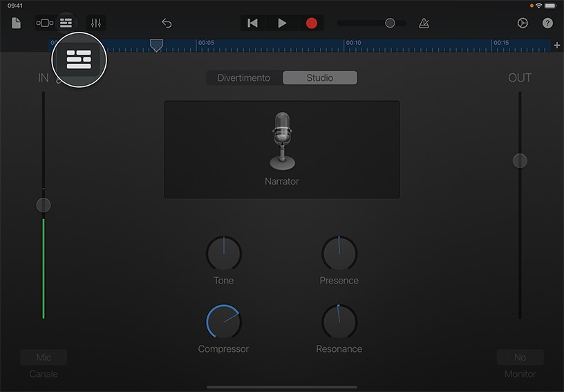
Task: Go to beginning of song
Action: (x=252, y=23)
